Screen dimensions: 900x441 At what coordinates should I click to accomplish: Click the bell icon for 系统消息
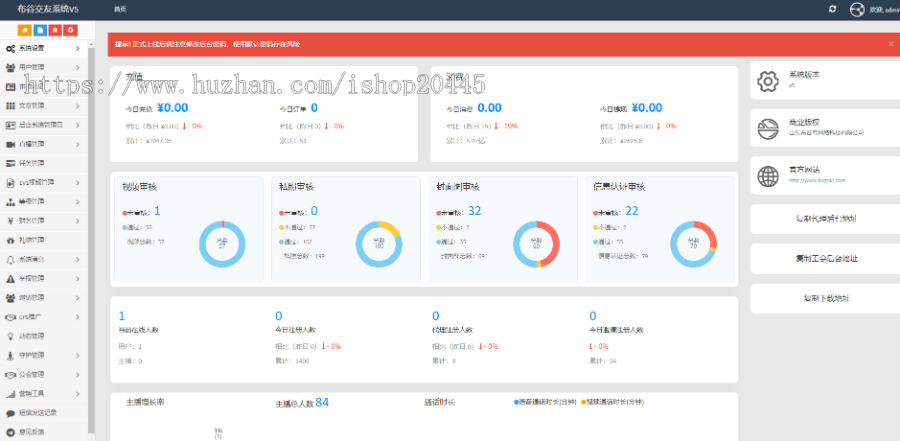coord(10,260)
